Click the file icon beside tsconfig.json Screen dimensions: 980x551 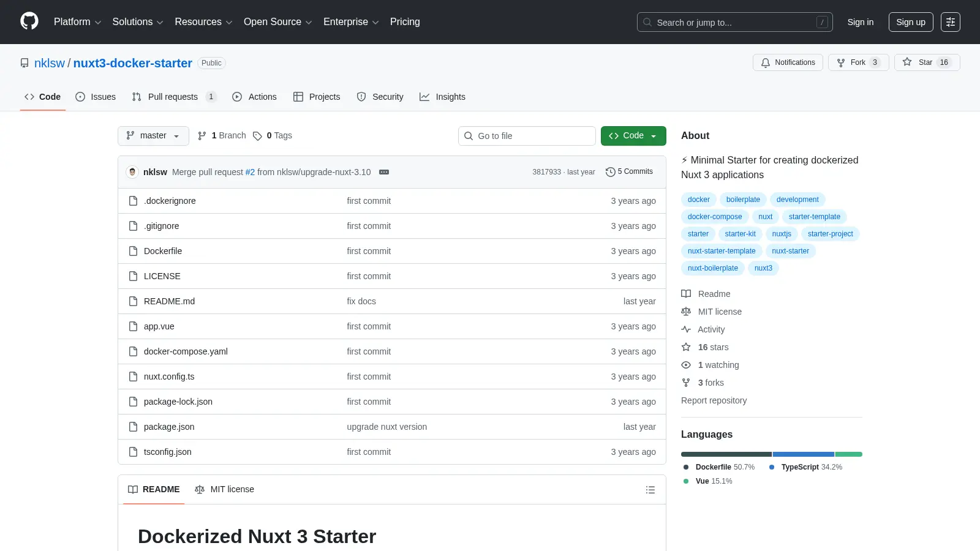click(x=133, y=452)
